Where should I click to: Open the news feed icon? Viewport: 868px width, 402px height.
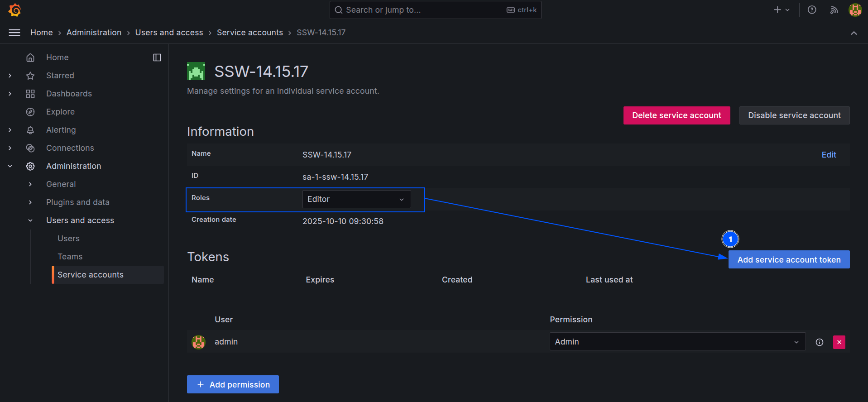(x=834, y=10)
